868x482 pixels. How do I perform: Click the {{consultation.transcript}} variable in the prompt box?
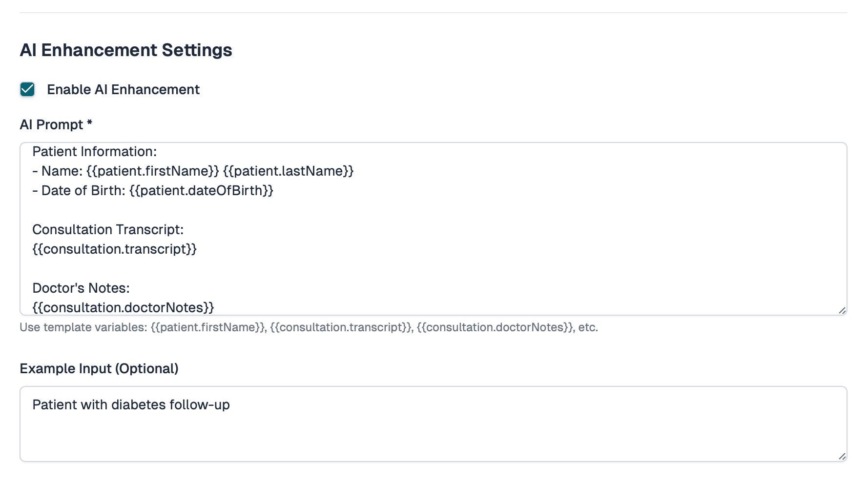point(114,249)
